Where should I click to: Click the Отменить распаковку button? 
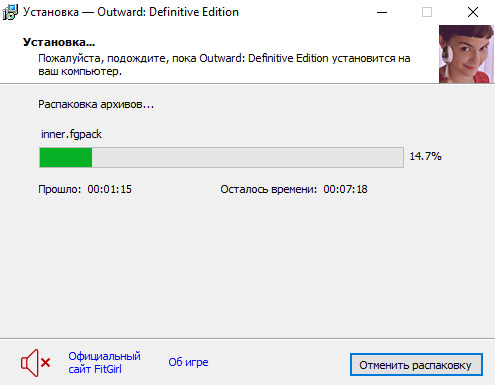pyautogui.click(x=416, y=365)
